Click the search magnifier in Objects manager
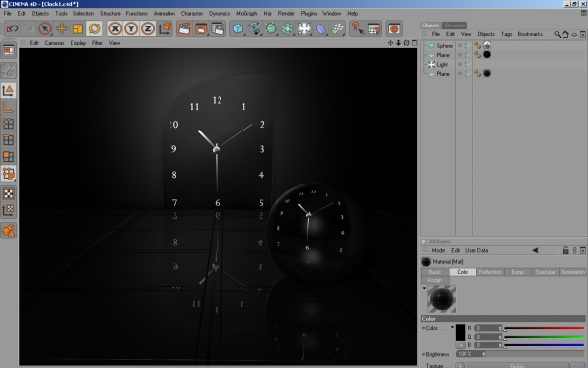588x368 pixels. (x=558, y=34)
